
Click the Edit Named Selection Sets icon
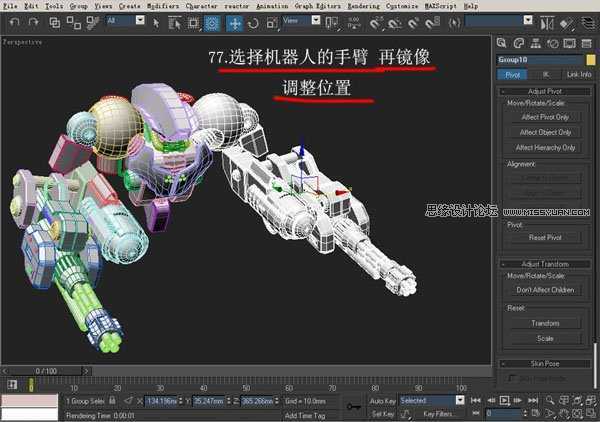tap(454, 23)
